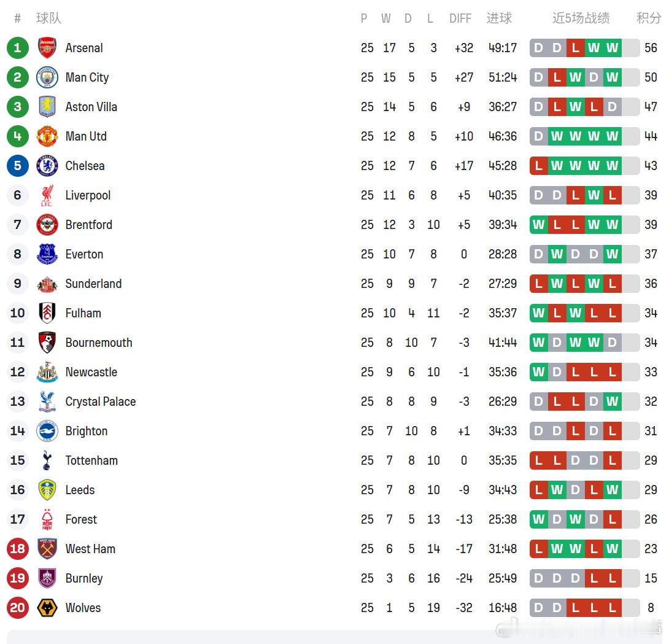The image size is (669, 644).
Task: Click the Liverpool liver bird logo
Action: click(x=47, y=195)
